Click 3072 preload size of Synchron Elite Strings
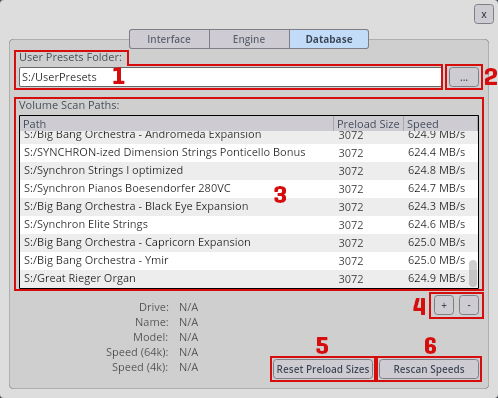Image resolution: width=498 pixels, height=398 pixels. pyautogui.click(x=351, y=225)
